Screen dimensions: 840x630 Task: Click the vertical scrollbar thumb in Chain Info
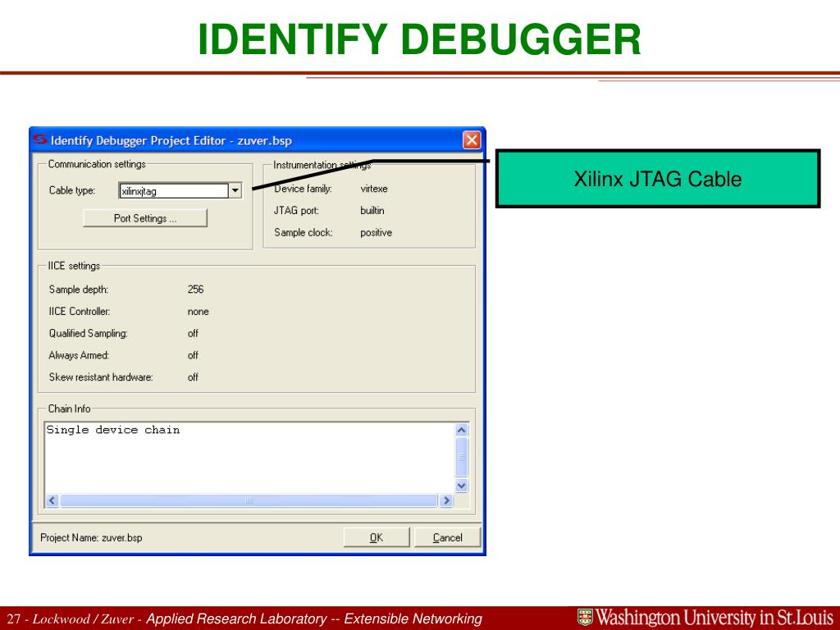[461, 457]
